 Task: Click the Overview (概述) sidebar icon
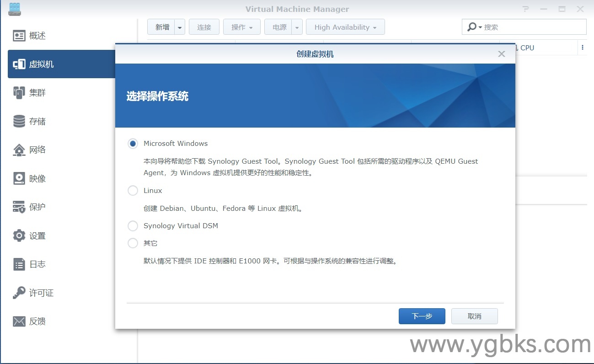[x=19, y=36]
